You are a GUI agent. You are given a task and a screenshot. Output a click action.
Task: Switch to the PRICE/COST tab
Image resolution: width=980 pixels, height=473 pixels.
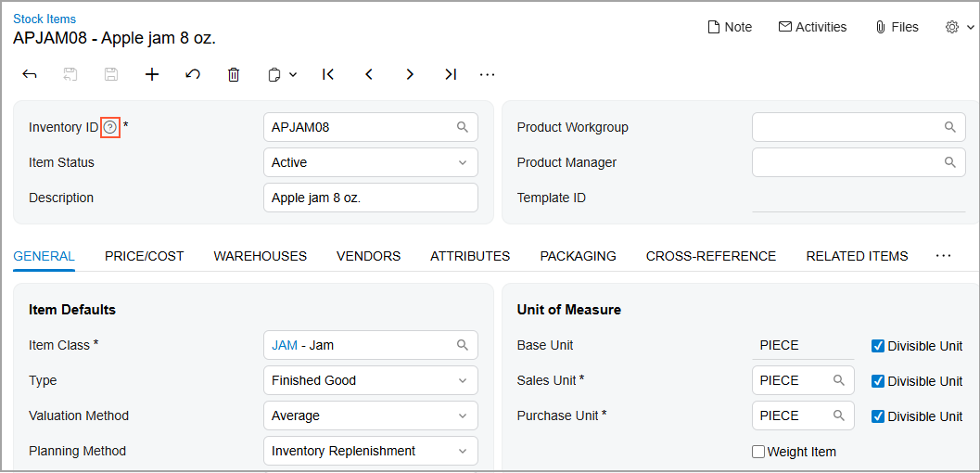(144, 256)
